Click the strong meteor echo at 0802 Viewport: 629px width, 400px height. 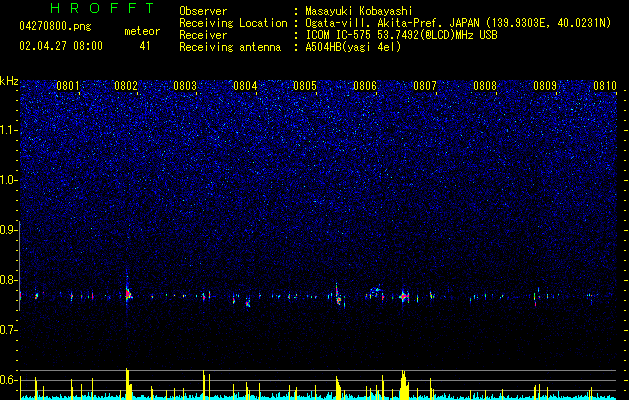[x=128, y=294]
